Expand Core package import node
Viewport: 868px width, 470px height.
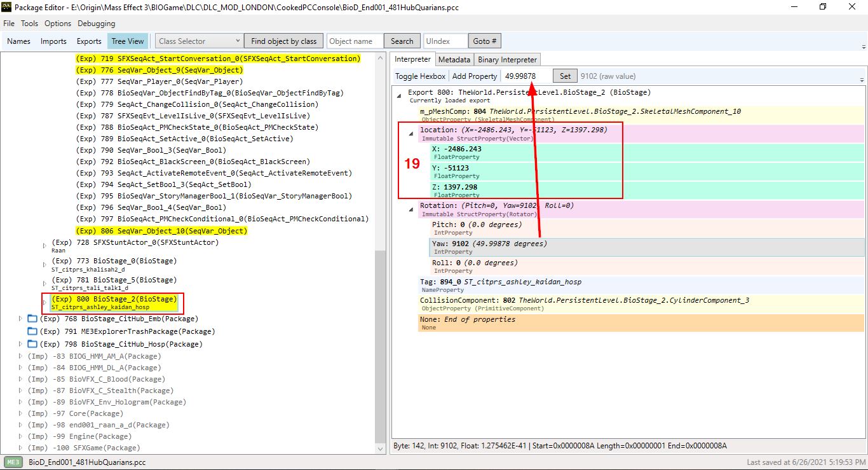[x=20, y=413]
